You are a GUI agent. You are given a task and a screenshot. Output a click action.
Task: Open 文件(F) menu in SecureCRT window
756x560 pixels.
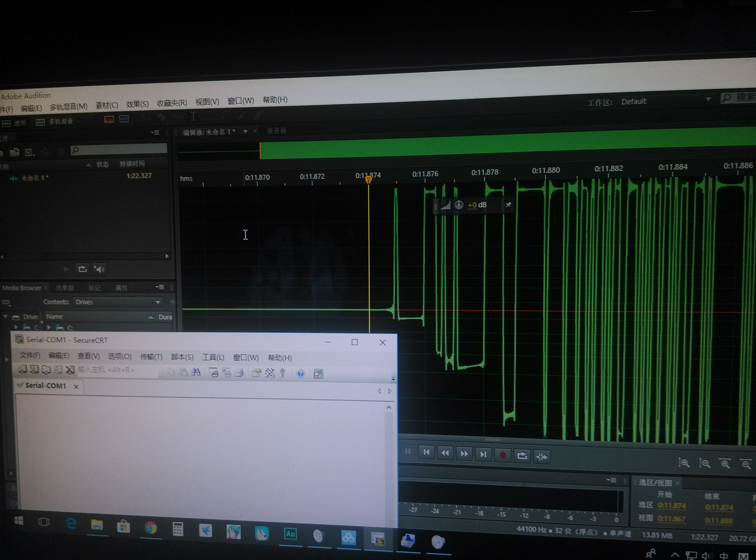click(x=30, y=355)
